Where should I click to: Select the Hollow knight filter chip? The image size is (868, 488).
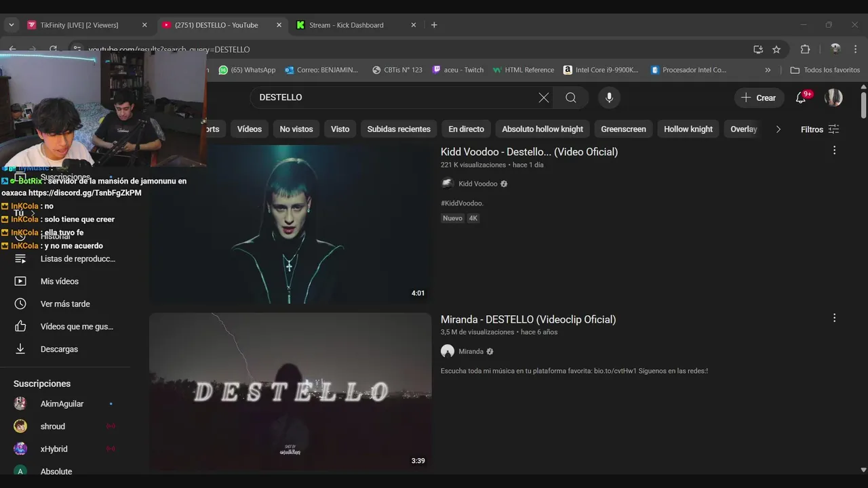(688, 129)
